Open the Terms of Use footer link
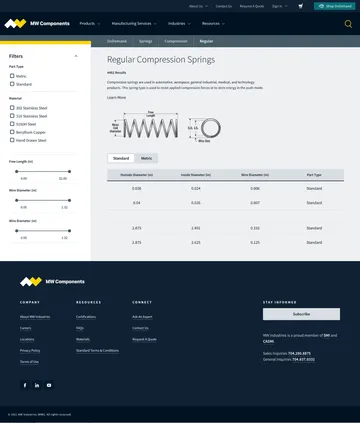This screenshot has height=423, width=360. [29, 362]
